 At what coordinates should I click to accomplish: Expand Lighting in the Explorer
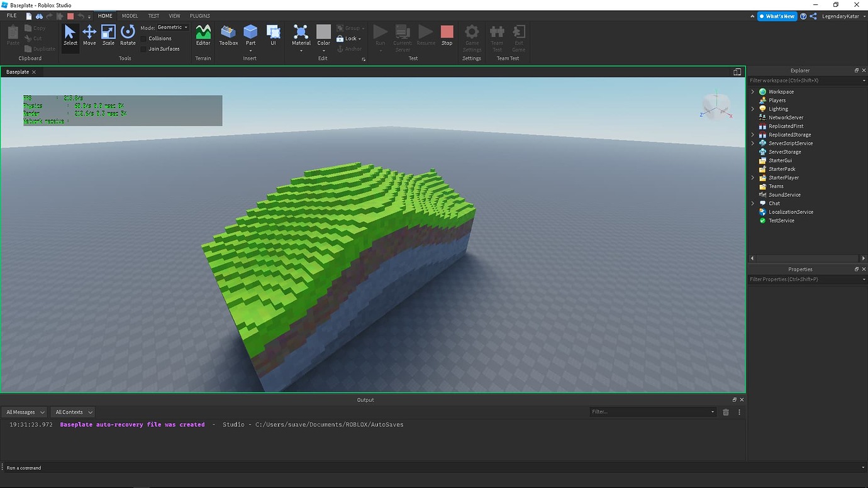753,108
